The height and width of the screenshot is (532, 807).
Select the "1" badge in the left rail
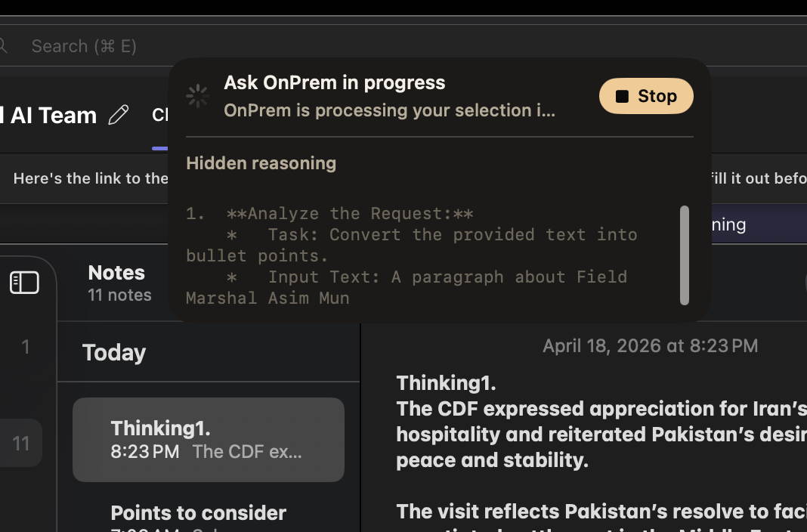point(25,347)
